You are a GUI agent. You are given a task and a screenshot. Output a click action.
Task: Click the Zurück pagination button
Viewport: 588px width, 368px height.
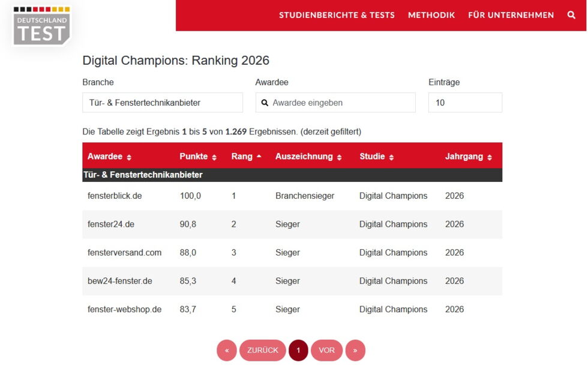263,350
